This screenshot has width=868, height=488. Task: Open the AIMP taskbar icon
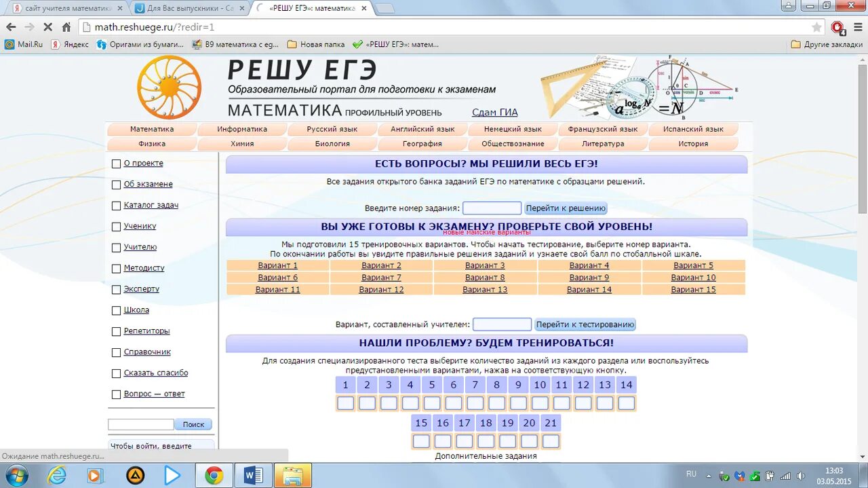point(135,475)
